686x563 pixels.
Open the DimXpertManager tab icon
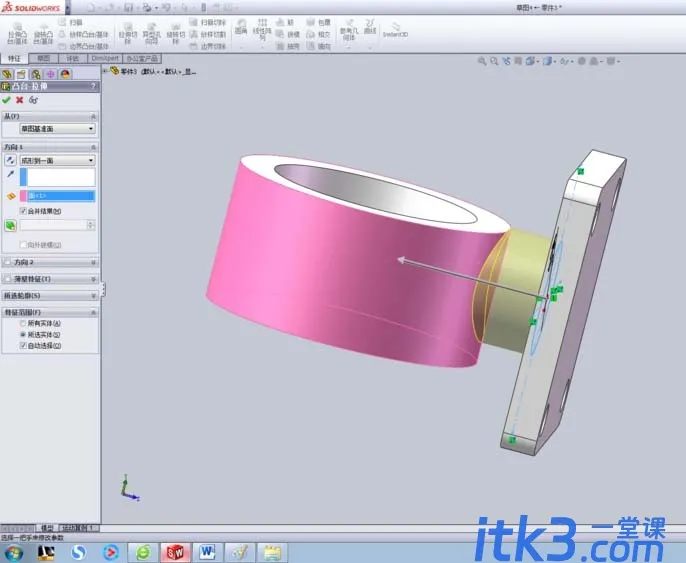point(51,74)
